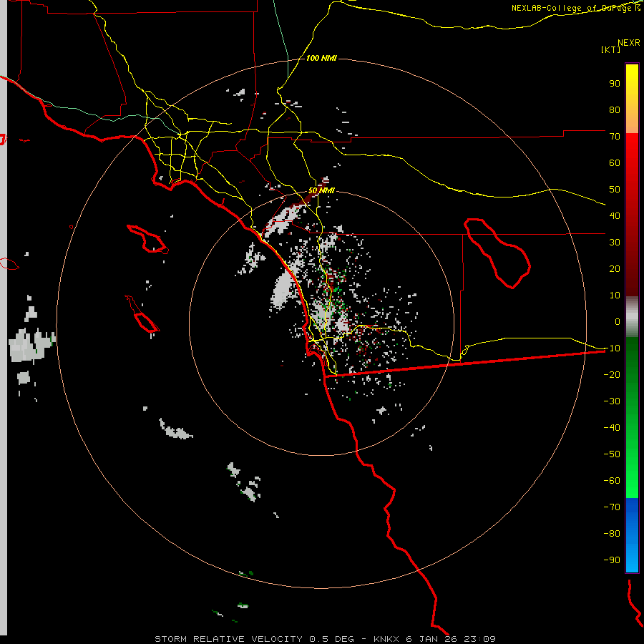644x644 pixels.
Task: Click the "KNKX" station identifier
Action: pyautogui.click(x=386, y=639)
